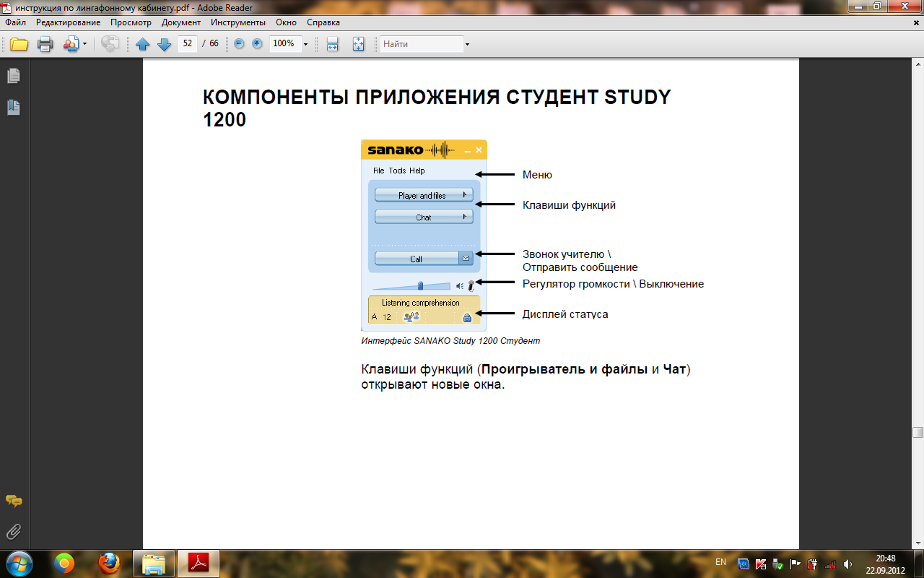Viewport: 924px width, 578px height.
Task: Show the page thumbnails panel in sidebar
Action: coord(13,76)
